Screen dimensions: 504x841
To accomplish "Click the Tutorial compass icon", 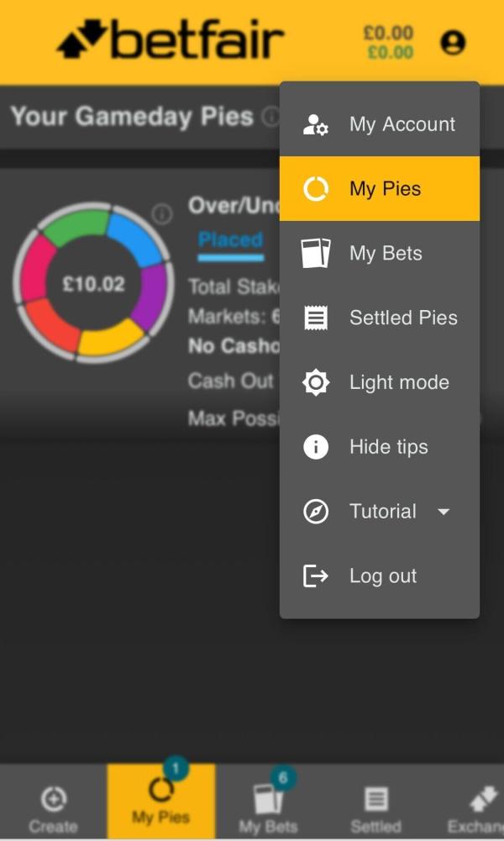I will coord(316,512).
